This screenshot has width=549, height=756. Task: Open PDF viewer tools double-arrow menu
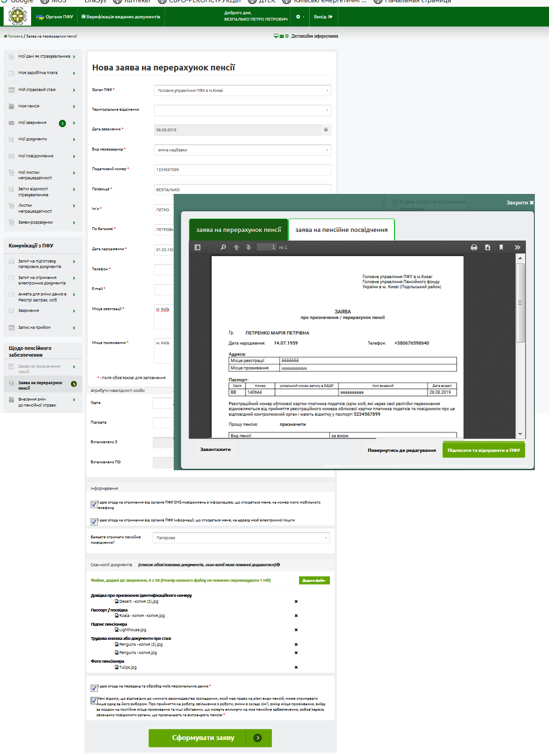tap(517, 247)
